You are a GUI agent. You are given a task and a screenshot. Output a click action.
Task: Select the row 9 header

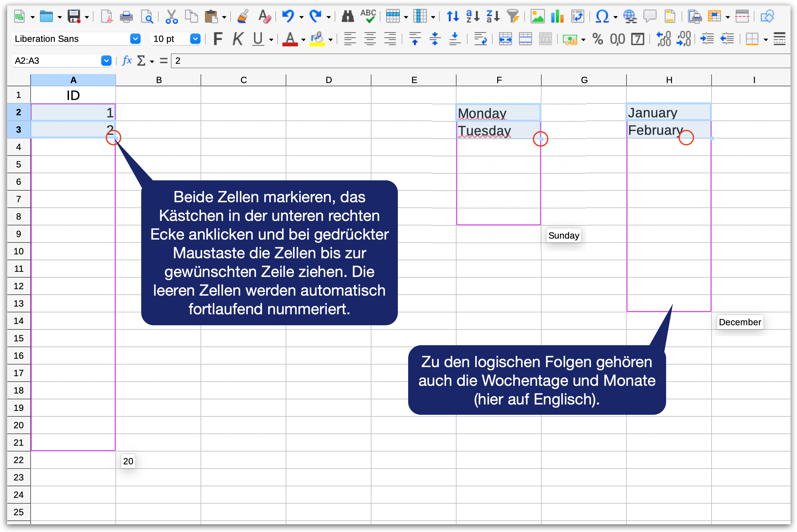point(19,234)
